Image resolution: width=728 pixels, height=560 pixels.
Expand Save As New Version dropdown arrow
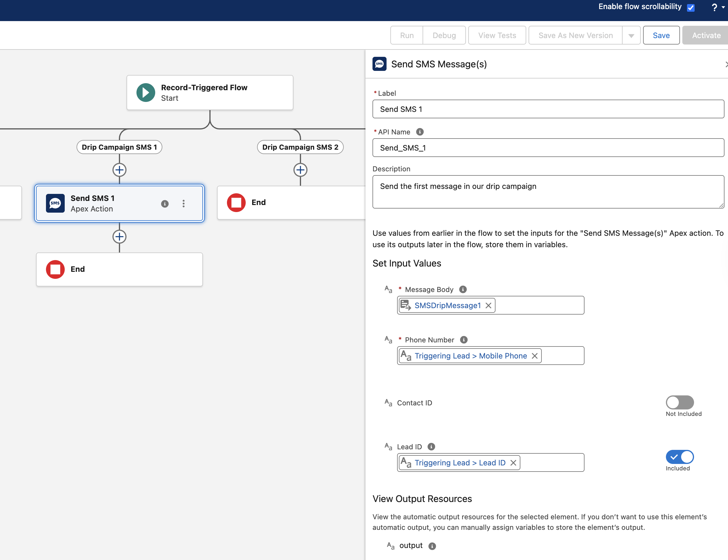point(631,36)
